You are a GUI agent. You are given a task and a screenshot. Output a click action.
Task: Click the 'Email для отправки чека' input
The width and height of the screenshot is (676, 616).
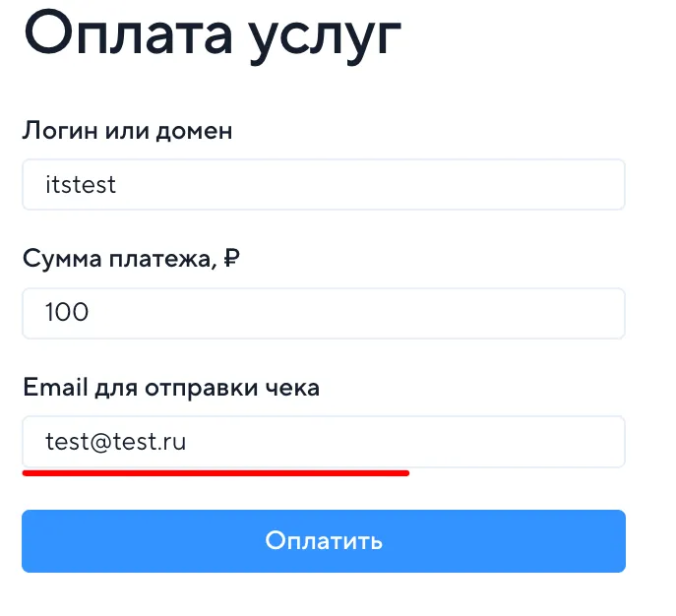[x=323, y=442]
